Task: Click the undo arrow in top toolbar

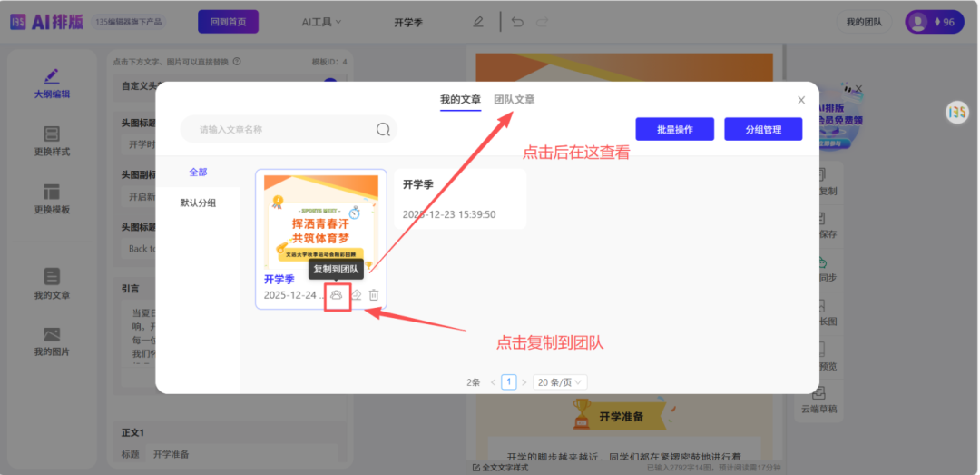Action: pos(517,22)
